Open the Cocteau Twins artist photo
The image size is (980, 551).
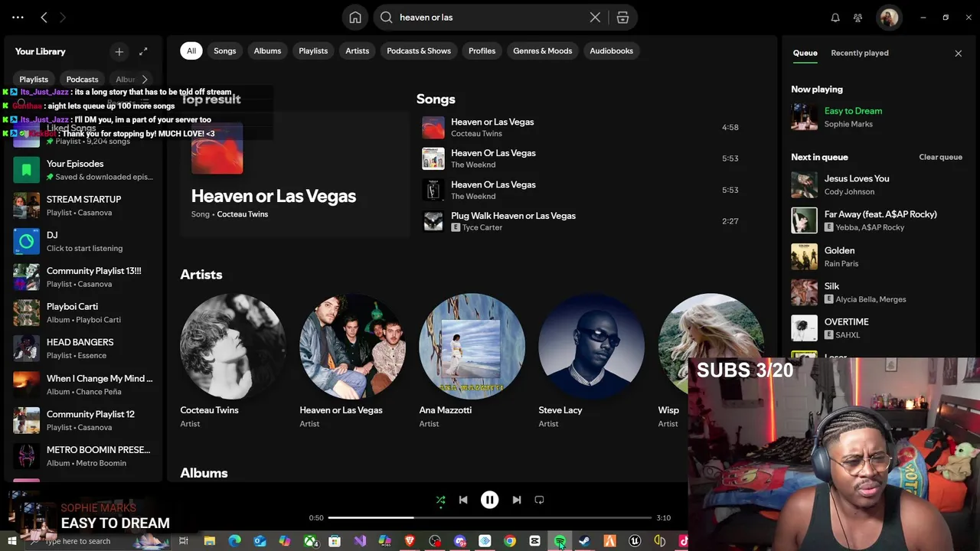tap(233, 347)
